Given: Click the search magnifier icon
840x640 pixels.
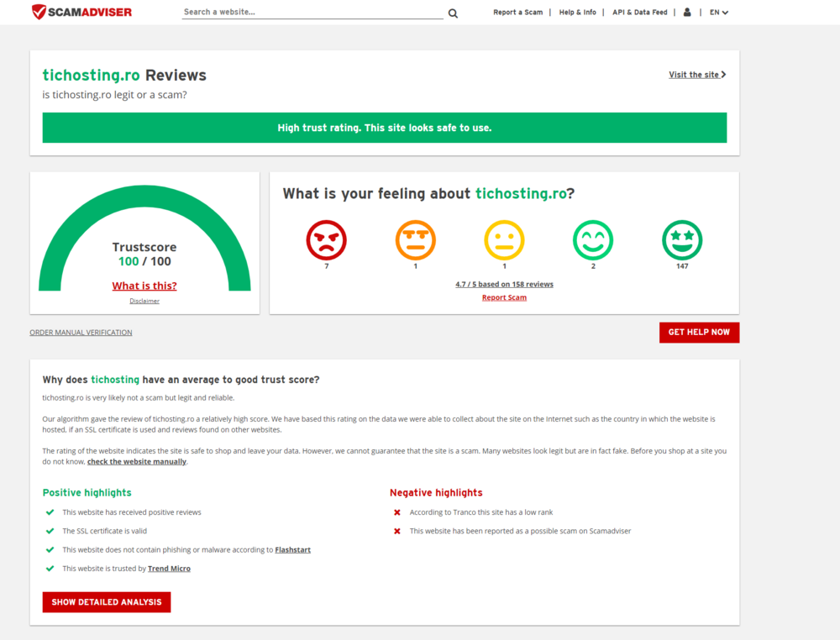Looking at the screenshot, I should [x=454, y=13].
